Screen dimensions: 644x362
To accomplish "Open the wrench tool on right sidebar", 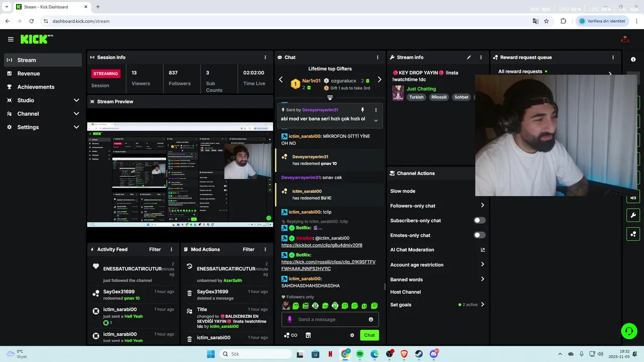I will coord(633,216).
